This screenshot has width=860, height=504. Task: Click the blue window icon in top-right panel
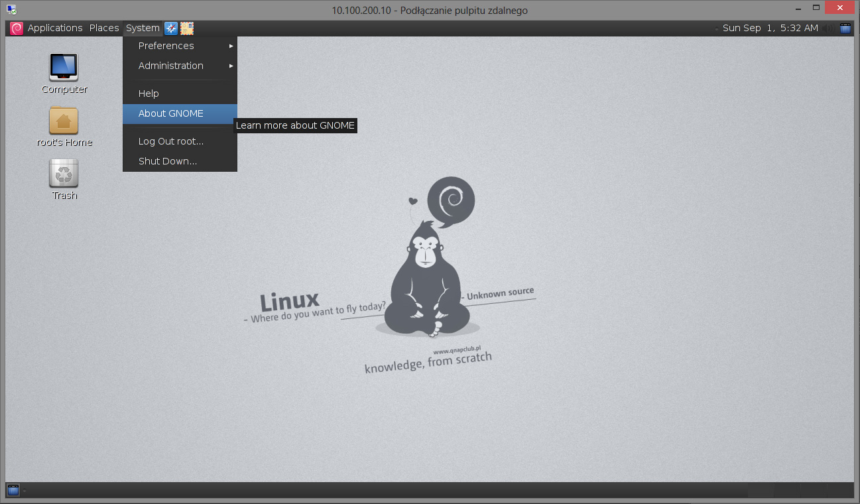click(845, 28)
